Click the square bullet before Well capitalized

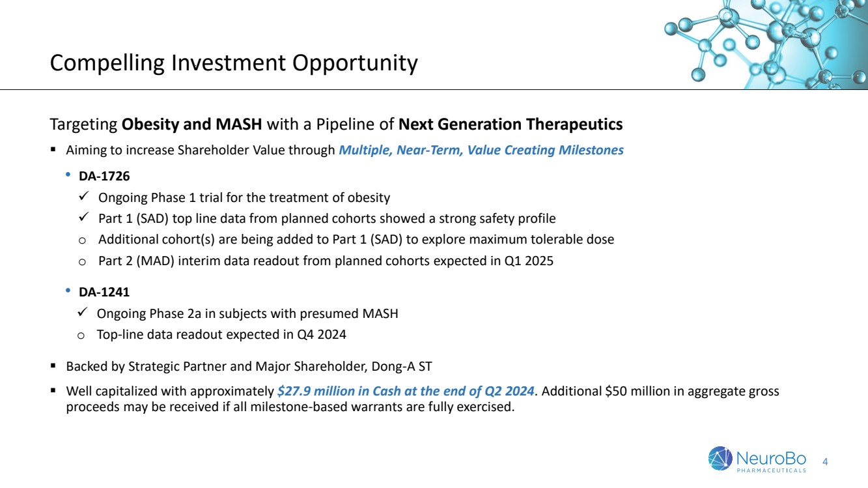53,392
